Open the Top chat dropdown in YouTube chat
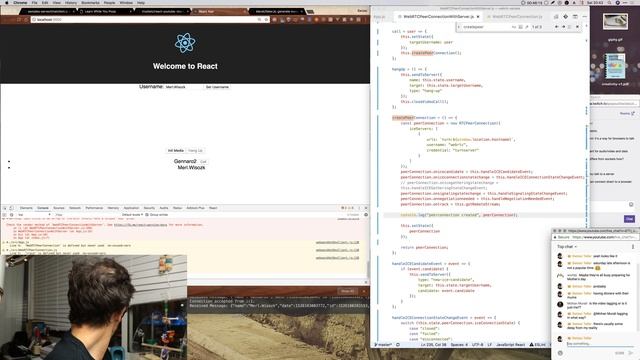 pyautogui.click(x=567, y=247)
